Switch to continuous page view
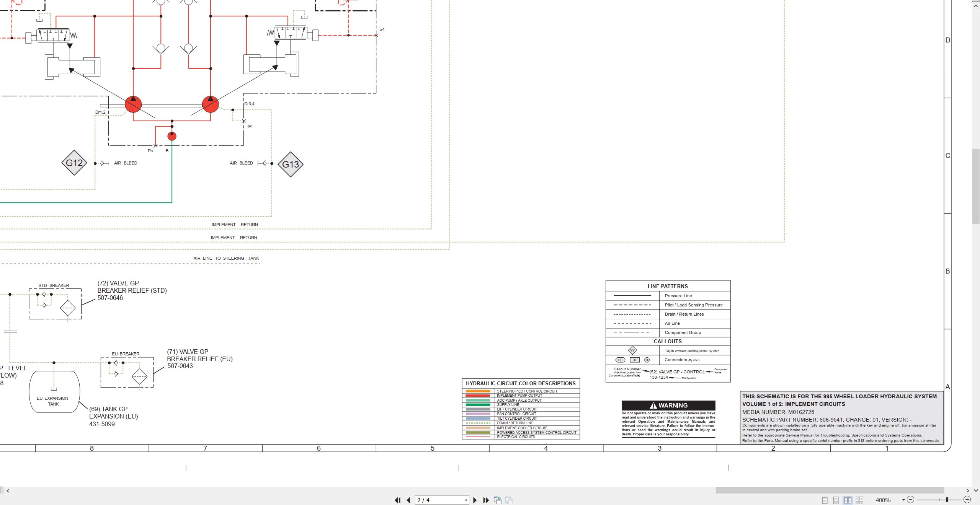Image resolution: width=980 pixels, height=505 pixels. [836, 500]
